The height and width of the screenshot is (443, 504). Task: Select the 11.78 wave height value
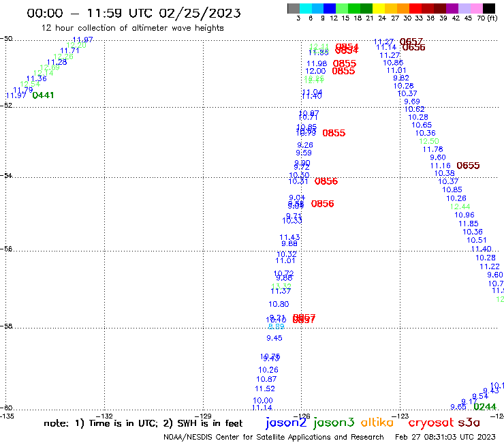pos(432,149)
